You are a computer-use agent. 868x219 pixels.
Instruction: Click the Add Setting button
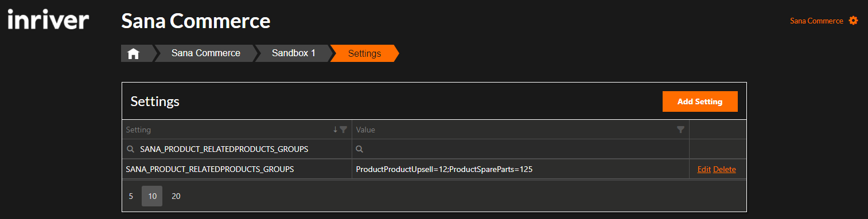tap(700, 101)
